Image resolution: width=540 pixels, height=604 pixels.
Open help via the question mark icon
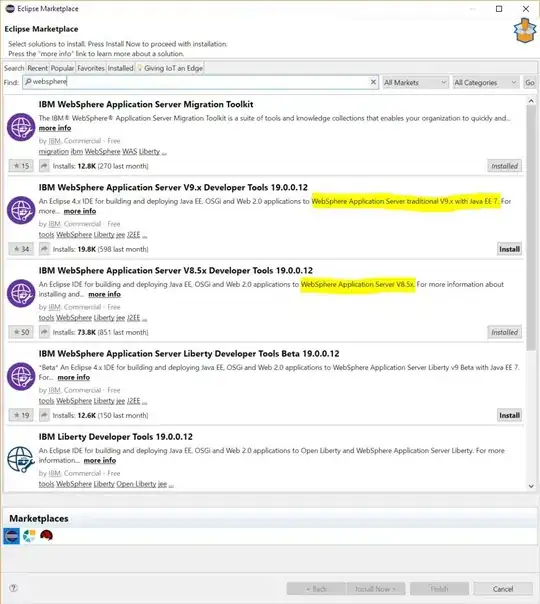pos(13,588)
